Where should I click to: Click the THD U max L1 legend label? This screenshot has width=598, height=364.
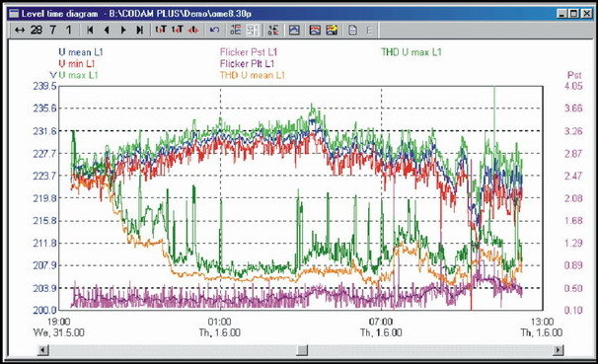(411, 52)
